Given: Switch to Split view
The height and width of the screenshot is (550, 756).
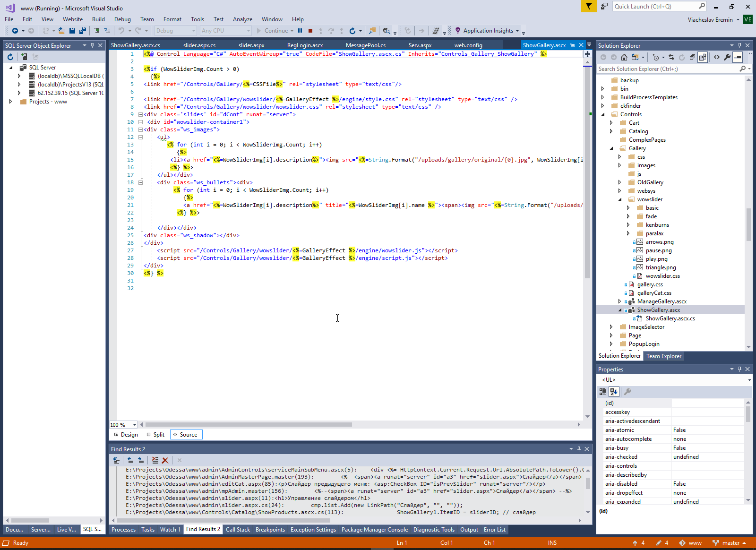Looking at the screenshot, I should point(155,435).
